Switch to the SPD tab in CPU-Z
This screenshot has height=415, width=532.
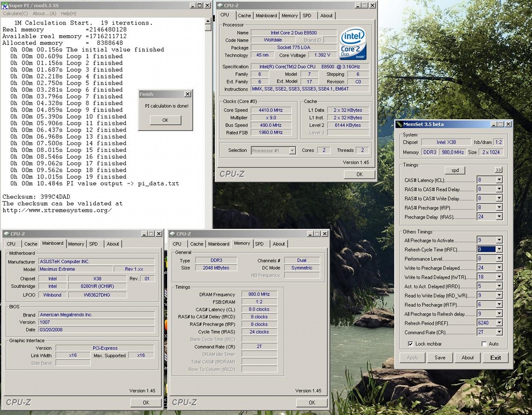click(307, 15)
